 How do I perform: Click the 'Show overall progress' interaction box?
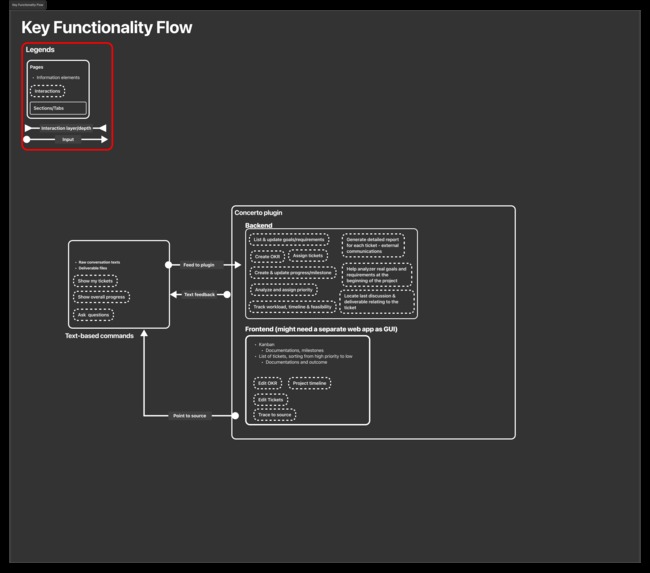pos(101,297)
